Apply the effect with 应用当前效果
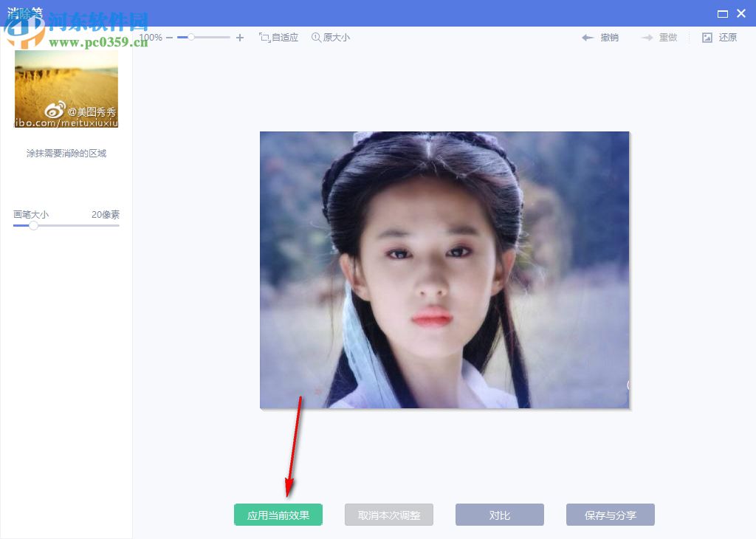Viewport: 756px width, 539px height. [278, 515]
